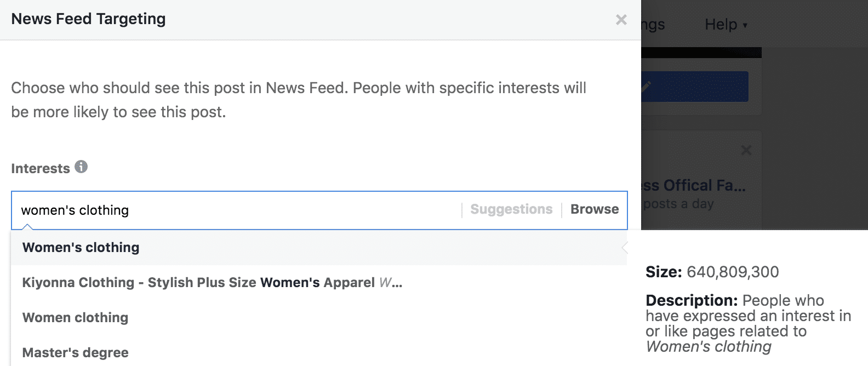Screen dimensions: 868x366
Task: Open Browse in the interests box
Action: coord(595,209)
